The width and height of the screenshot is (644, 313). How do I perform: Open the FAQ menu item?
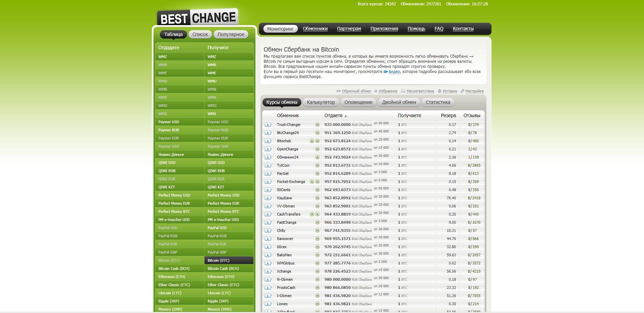click(x=439, y=29)
